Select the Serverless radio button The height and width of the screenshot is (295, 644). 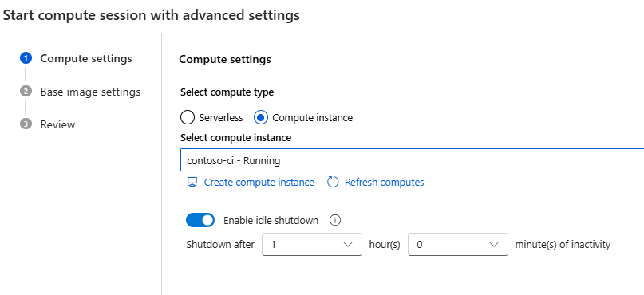pyautogui.click(x=188, y=118)
